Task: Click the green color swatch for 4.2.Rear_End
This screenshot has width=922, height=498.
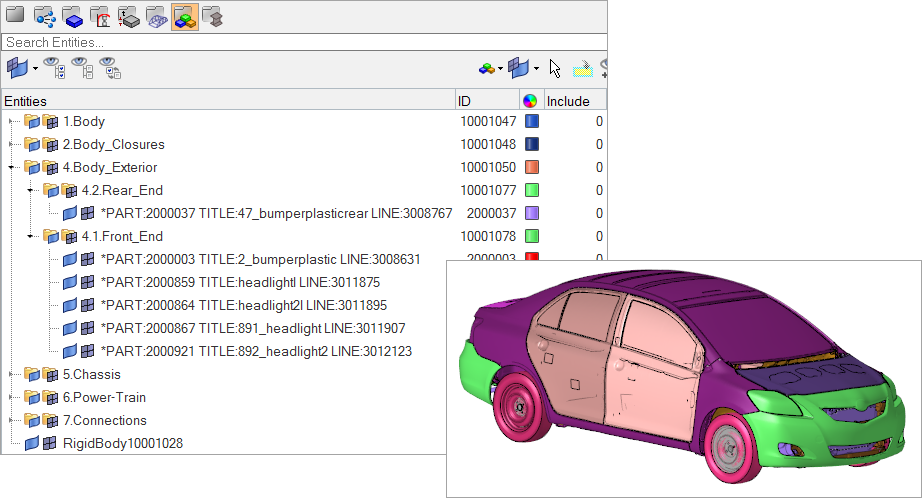Action: click(x=532, y=190)
